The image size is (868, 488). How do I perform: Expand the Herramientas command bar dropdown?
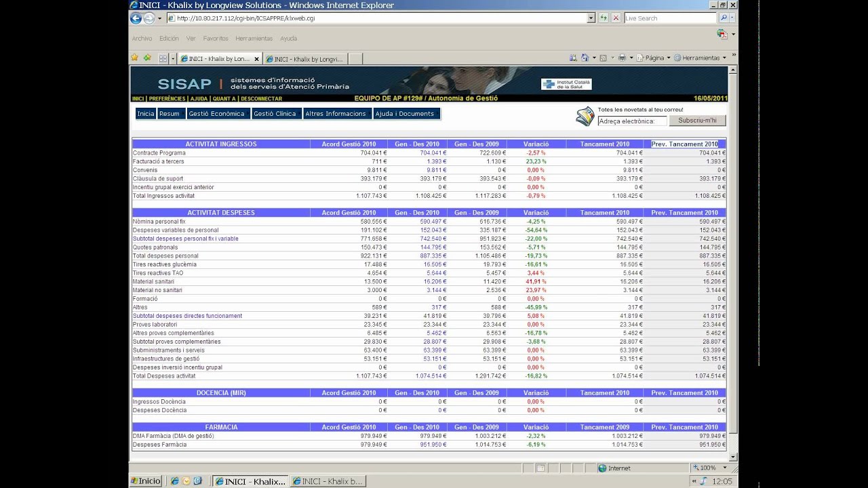pyautogui.click(x=724, y=58)
